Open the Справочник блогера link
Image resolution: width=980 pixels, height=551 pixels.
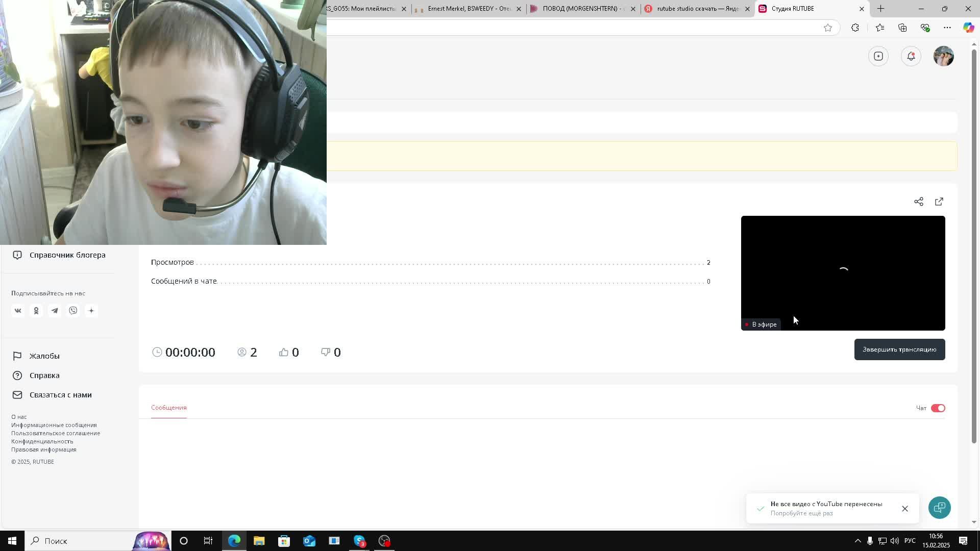pos(67,255)
